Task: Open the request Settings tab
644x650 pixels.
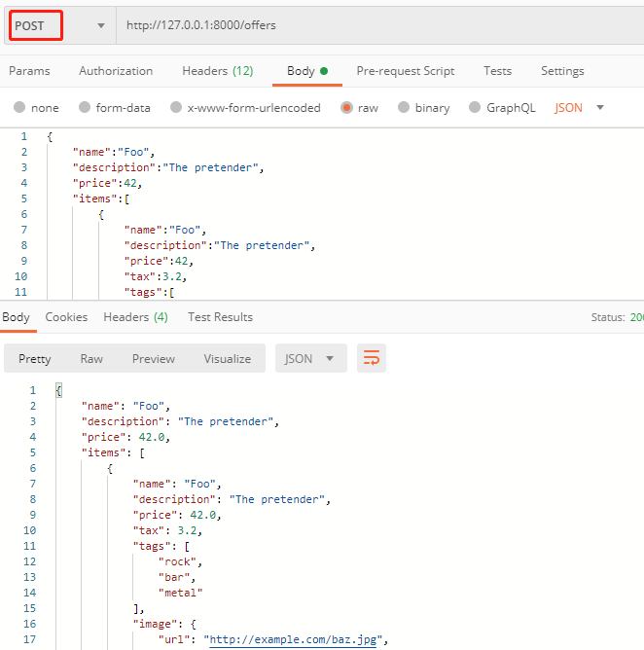Action: [x=562, y=71]
